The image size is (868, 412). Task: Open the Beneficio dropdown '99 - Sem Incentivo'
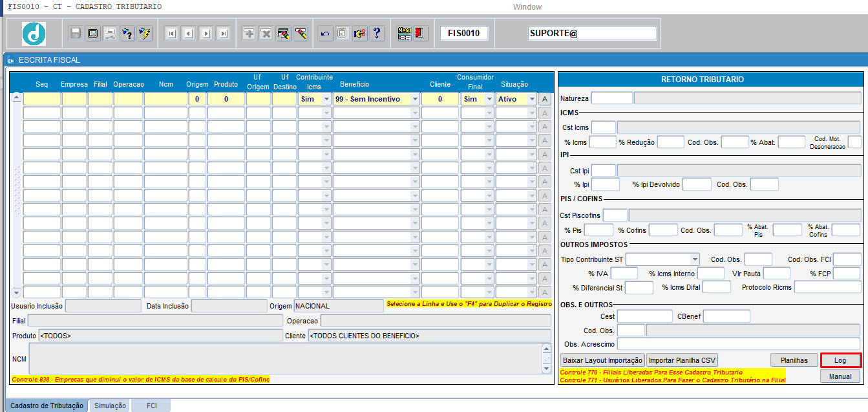415,99
